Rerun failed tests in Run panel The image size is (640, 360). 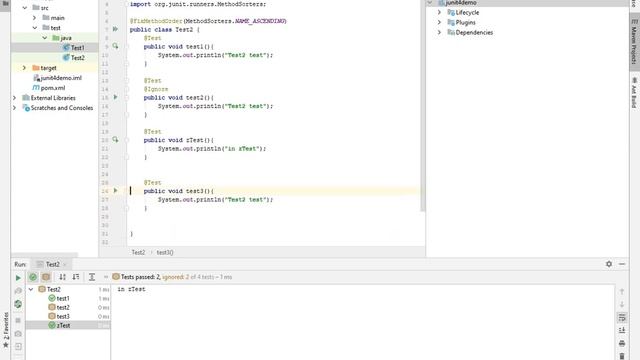[x=18, y=291]
